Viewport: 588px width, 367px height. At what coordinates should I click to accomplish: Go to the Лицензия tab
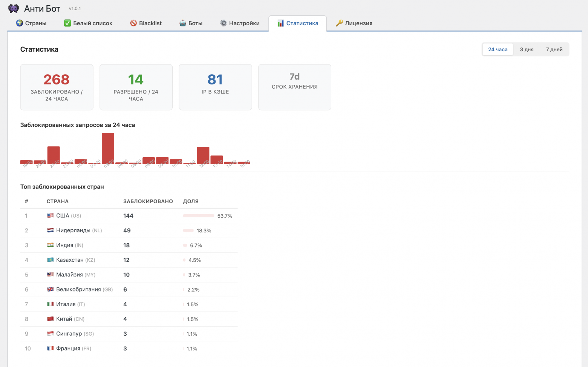(x=354, y=23)
